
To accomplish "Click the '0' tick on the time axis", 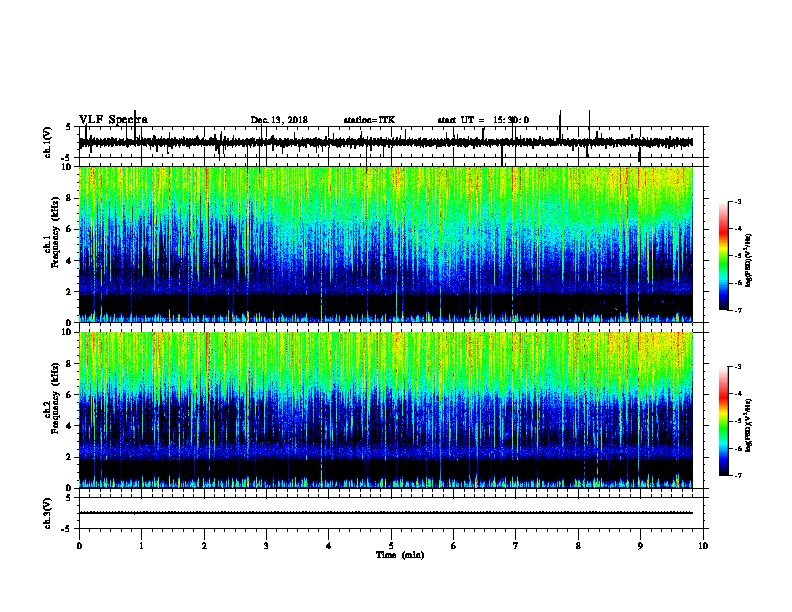I will coord(79,546).
